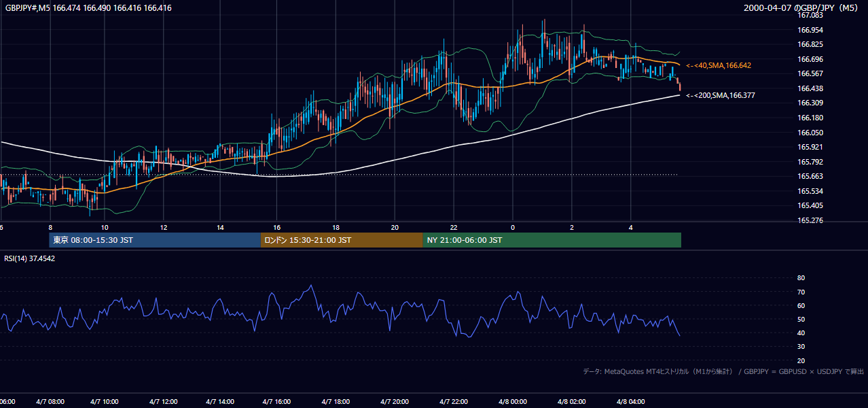The image size is (868, 408).
Task: Click price axis value 165.921
Action: (810, 147)
